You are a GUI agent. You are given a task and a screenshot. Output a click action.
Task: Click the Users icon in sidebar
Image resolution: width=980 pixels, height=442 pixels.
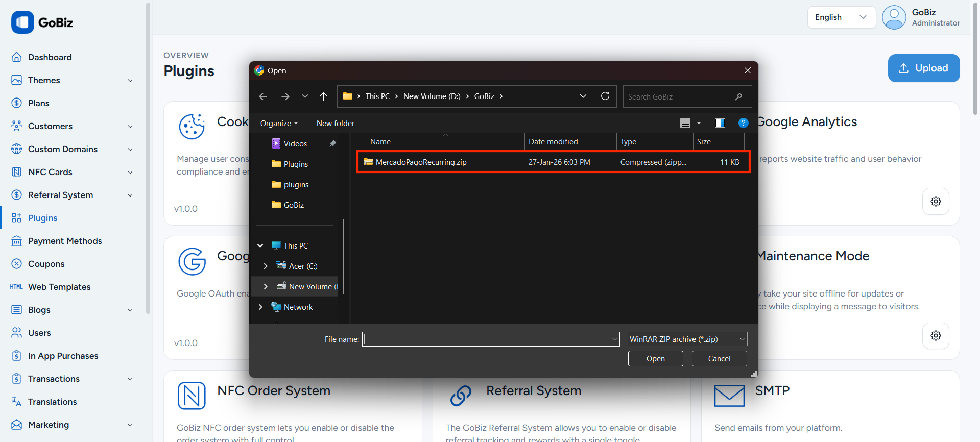point(17,333)
